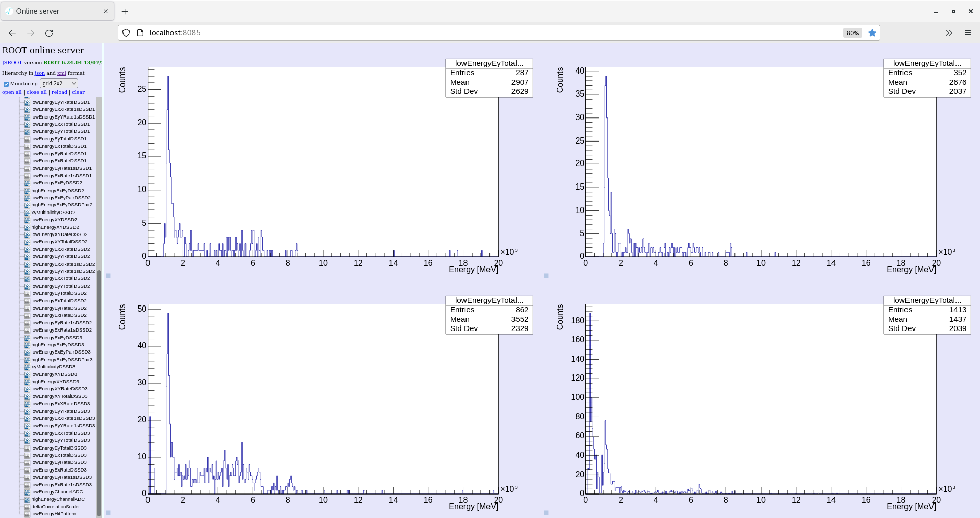Open a new browser tab
This screenshot has width=980, height=518.
pyautogui.click(x=125, y=11)
